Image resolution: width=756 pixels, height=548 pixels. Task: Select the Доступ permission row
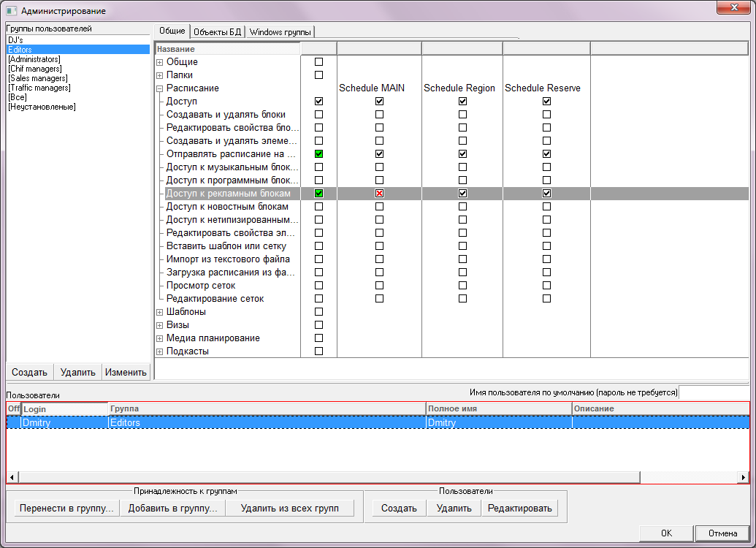[x=182, y=102]
